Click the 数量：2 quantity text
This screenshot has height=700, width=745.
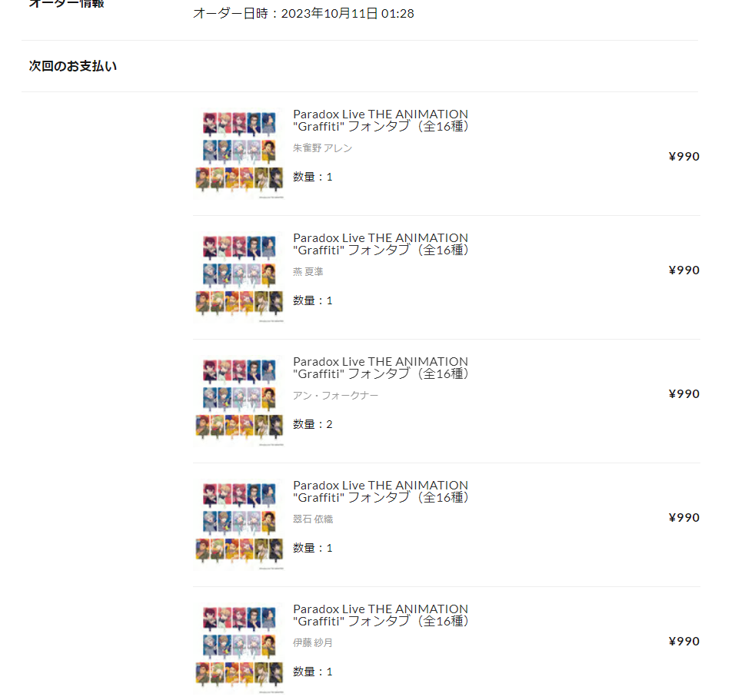[313, 425]
